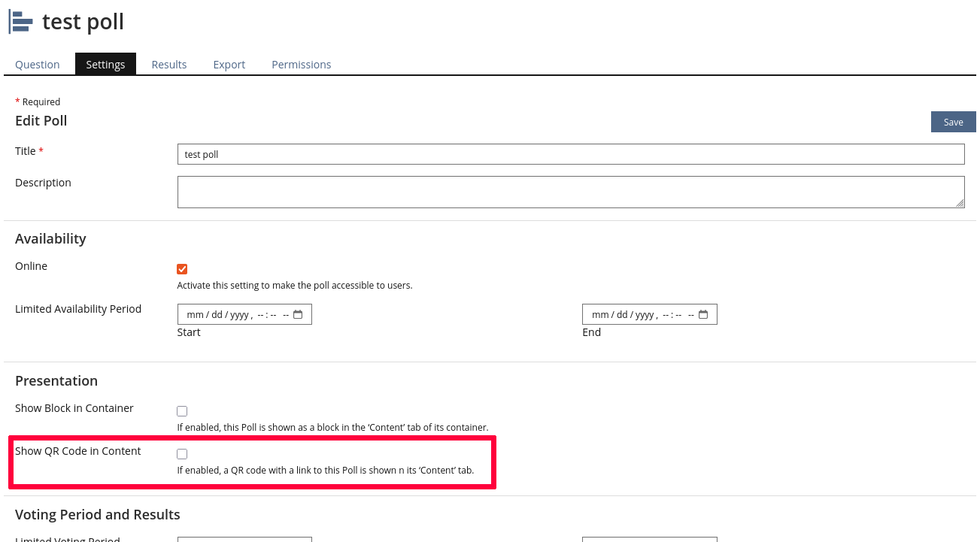Screen dimensions: 980x542
Task: Click the poll bar-chart icon beside title
Action: [x=21, y=22]
